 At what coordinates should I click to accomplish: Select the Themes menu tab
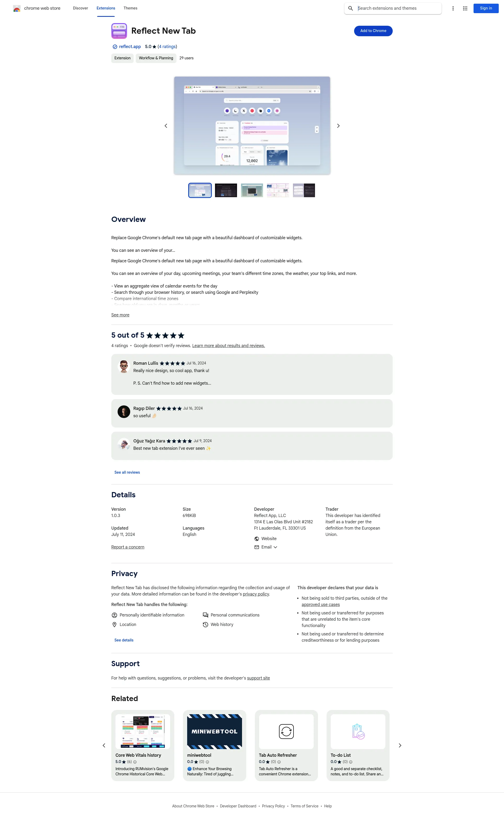tap(130, 8)
